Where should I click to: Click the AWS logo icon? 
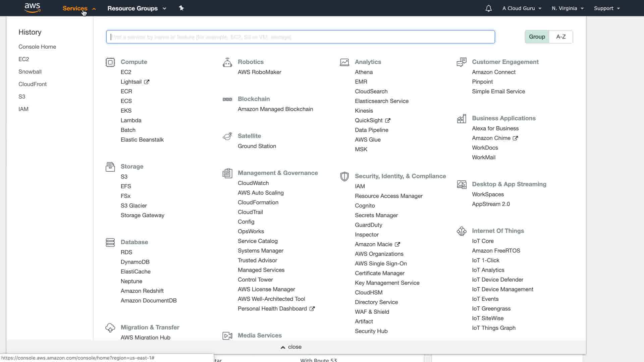[x=33, y=8]
